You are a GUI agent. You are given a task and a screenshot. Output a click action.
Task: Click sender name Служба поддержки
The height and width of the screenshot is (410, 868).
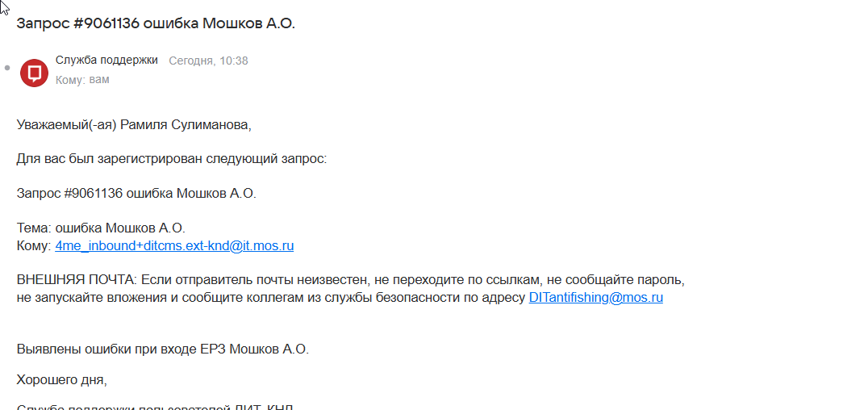tap(106, 61)
